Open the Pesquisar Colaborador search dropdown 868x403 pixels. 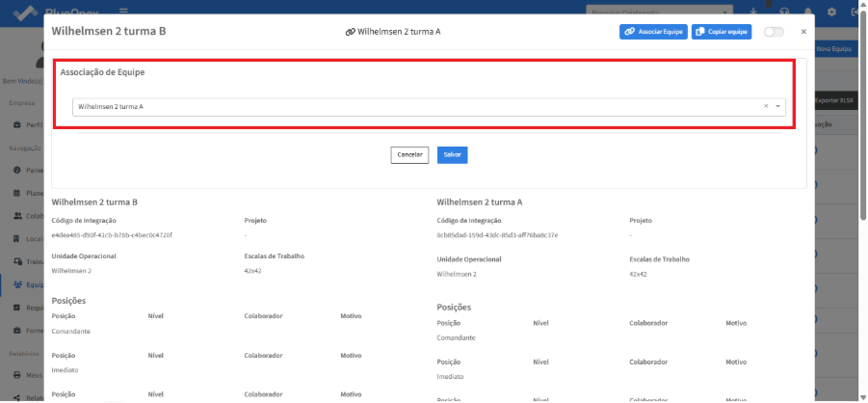[659, 12]
